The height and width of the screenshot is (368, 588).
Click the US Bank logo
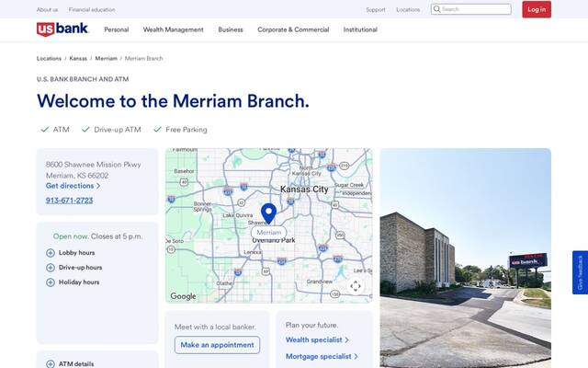pyautogui.click(x=62, y=29)
